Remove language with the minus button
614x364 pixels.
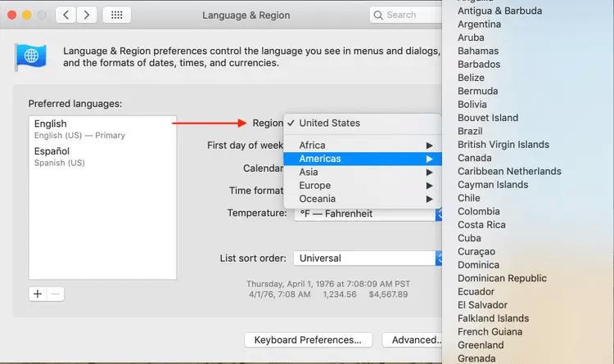click(56, 294)
